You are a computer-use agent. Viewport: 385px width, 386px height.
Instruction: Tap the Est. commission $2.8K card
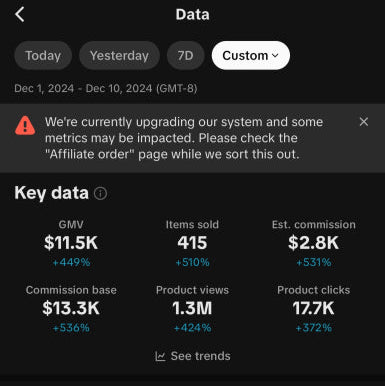click(x=314, y=243)
